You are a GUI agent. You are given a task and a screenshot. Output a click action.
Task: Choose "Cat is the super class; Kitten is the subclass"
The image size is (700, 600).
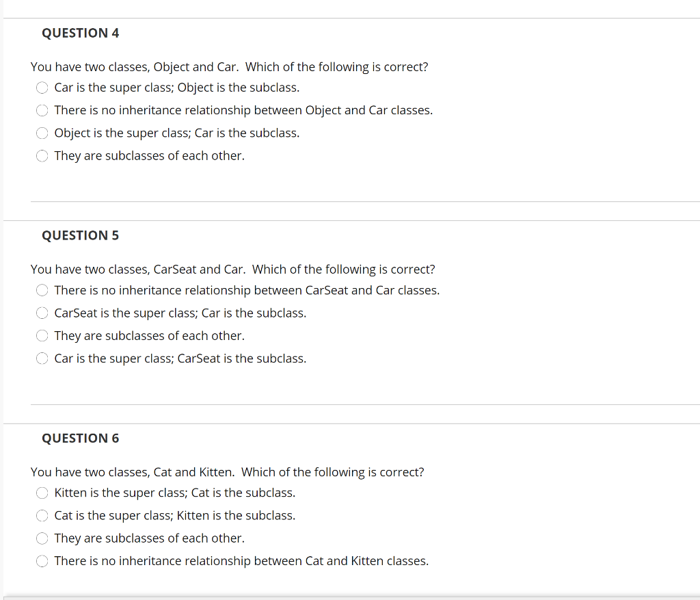[x=42, y=515]
